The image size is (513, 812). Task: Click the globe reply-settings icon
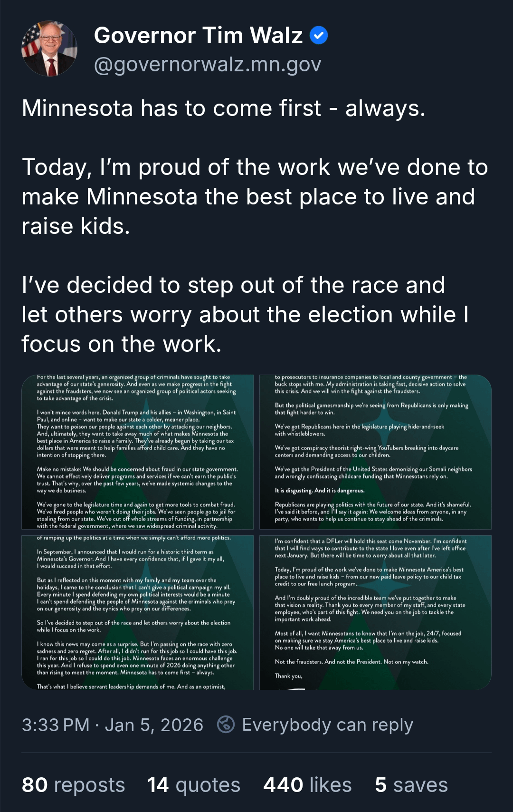click(226, 725)
